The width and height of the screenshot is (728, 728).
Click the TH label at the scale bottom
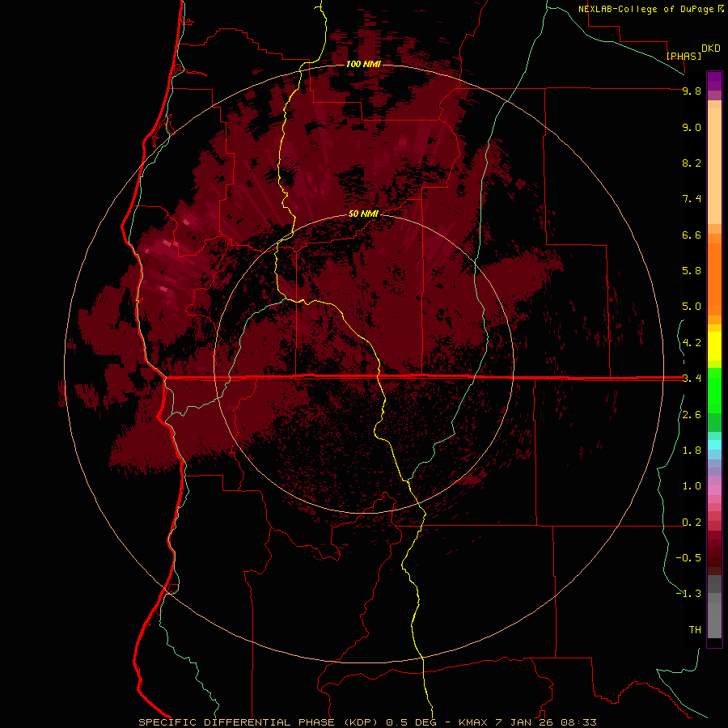click(695, 629)
